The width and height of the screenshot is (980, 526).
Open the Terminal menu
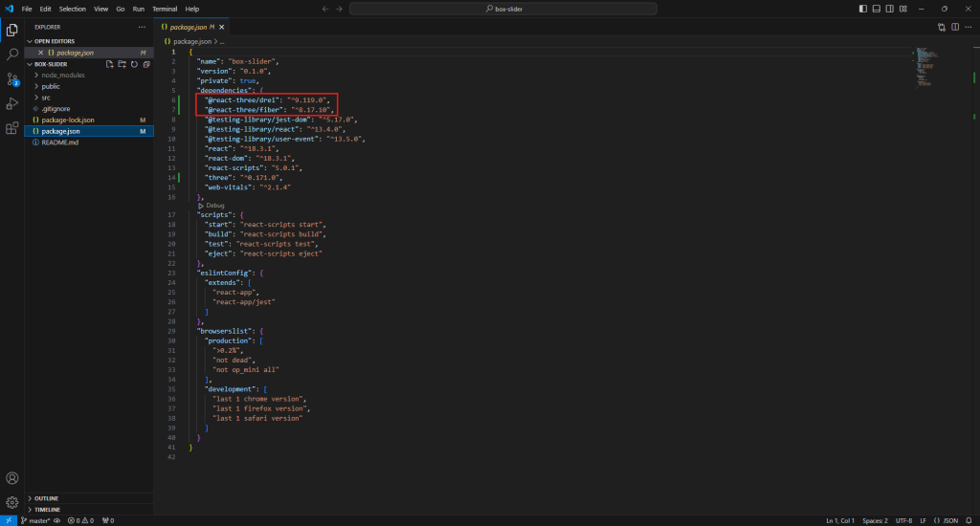pos(166,9)
